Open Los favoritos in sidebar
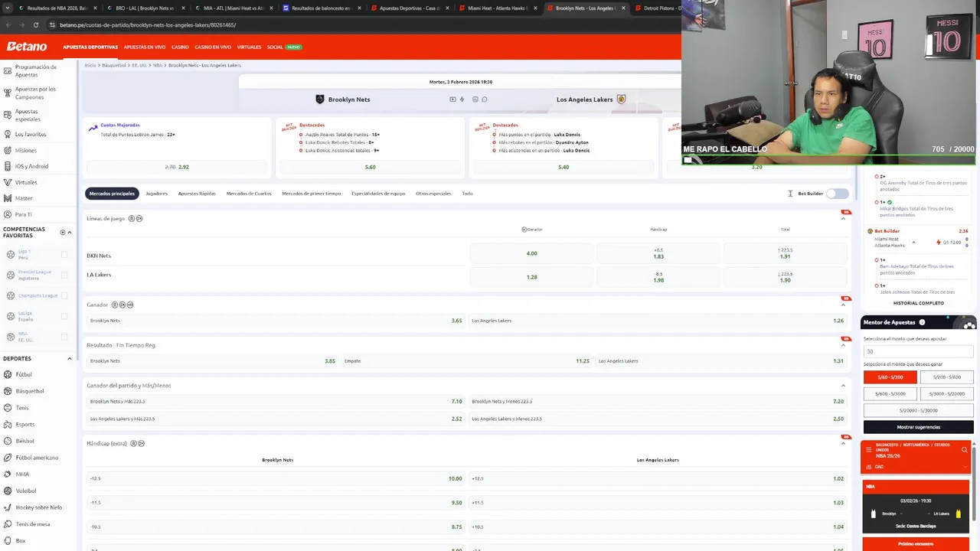The height and width of the screenshot is (551, 980). click(31, 134)
